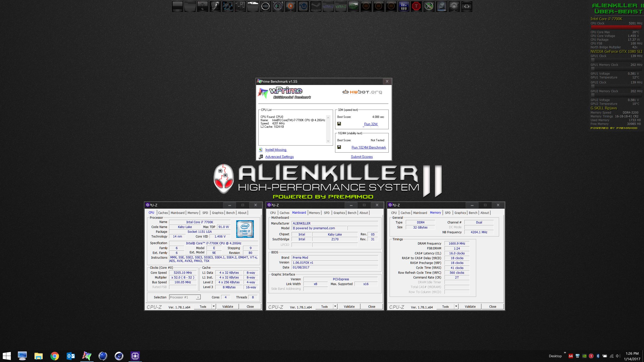Click CPU List scrollbar down arrow
644x362 pixels.
point(328,141)
